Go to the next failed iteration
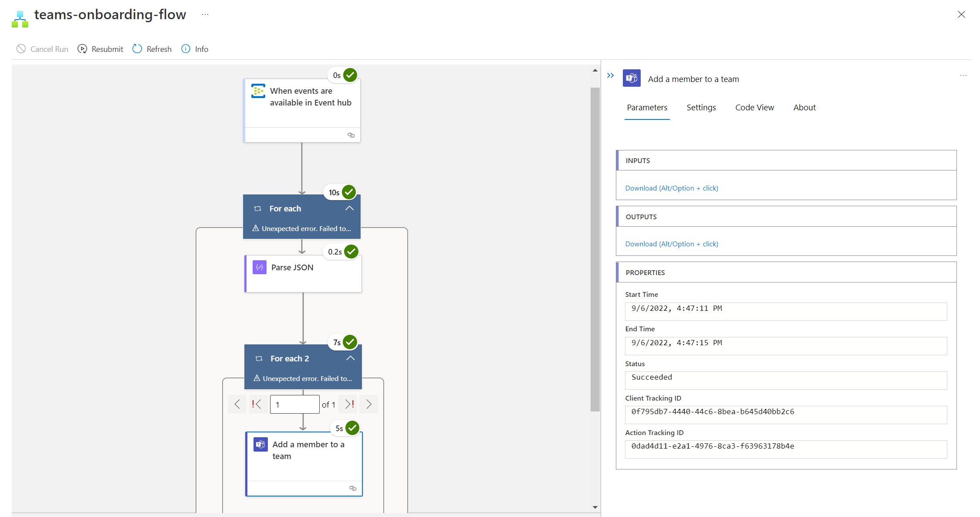 349,405
